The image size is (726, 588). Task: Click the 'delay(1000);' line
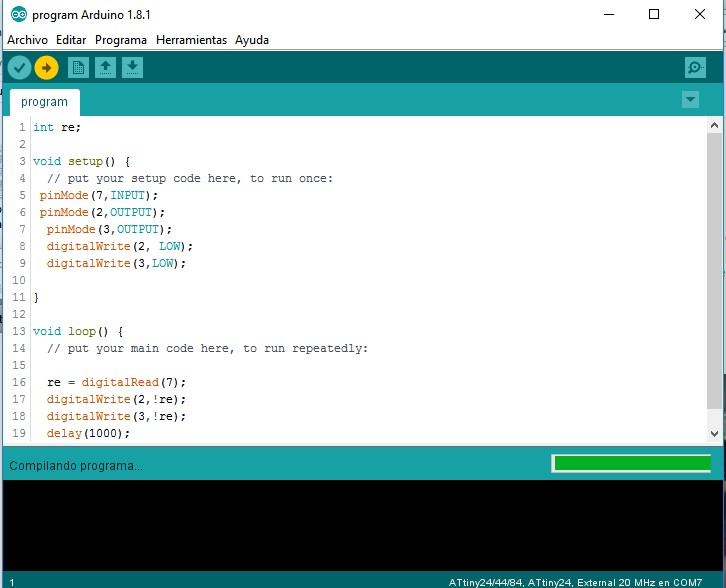tap(88, 433)
